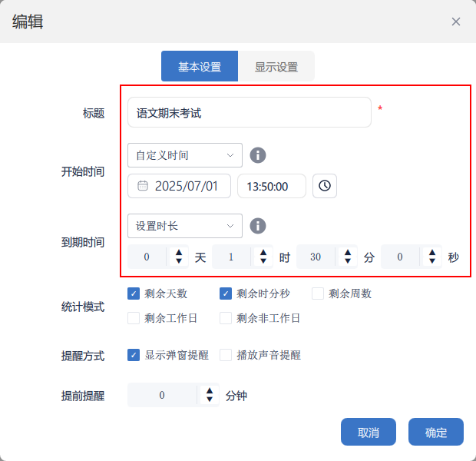Increase the 分 minutes stepper value

click(348, 252)
